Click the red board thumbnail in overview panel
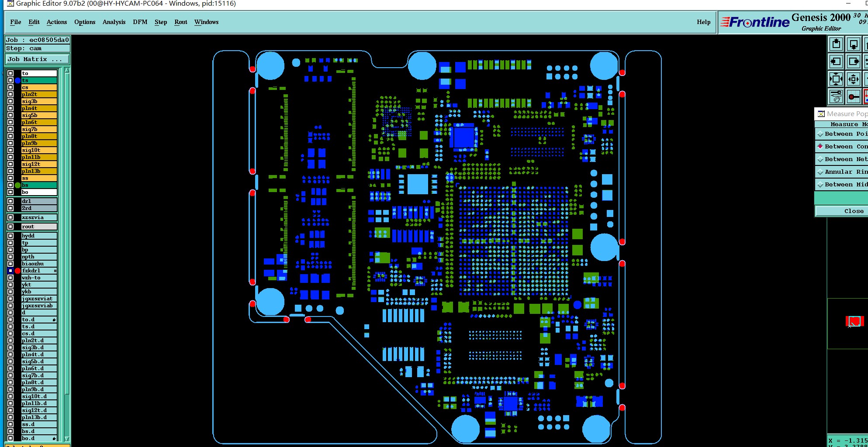This screenshot has width=868, height=447. [854, 321]
